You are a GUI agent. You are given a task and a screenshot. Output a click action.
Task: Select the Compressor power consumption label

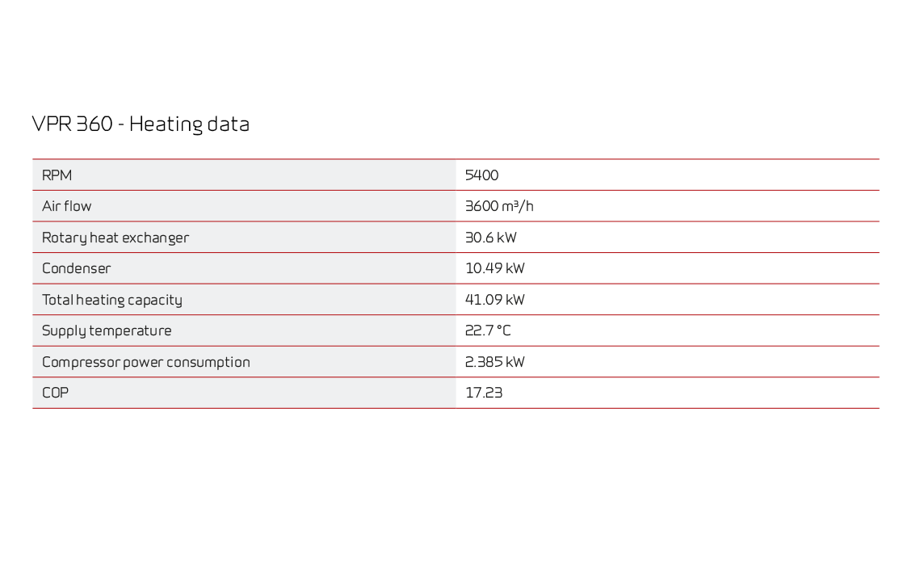click(146, 362)
